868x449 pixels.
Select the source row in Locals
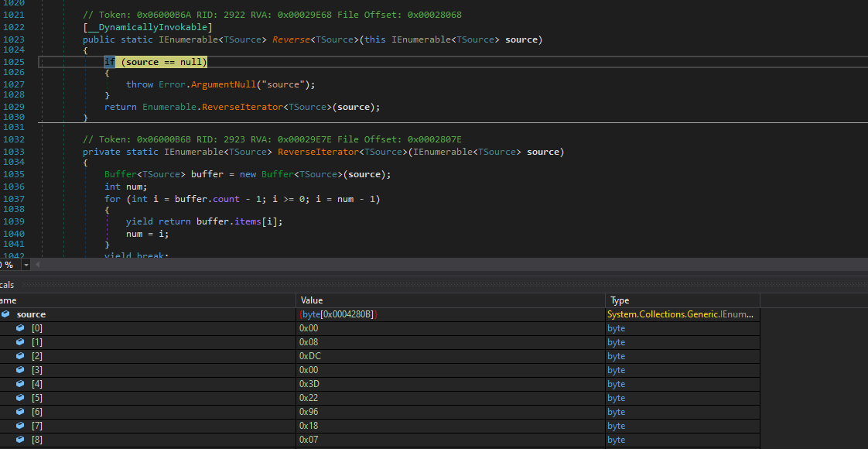(x=380, y=314)
